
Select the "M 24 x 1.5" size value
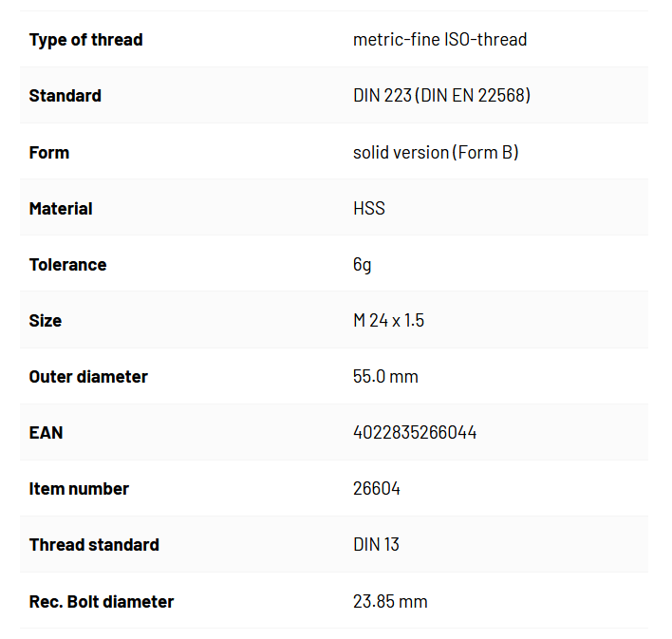pyautogui.click(x=388, y=321)
